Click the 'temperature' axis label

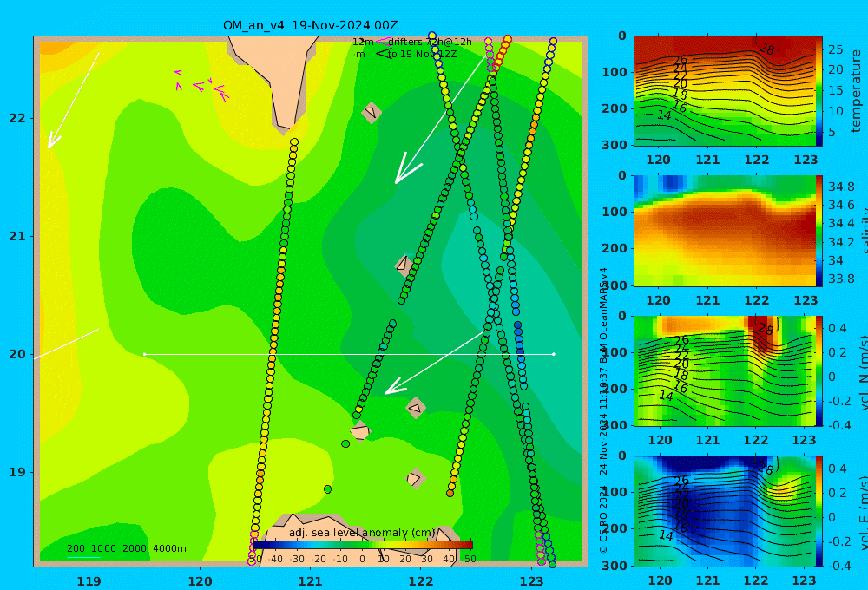857,91
